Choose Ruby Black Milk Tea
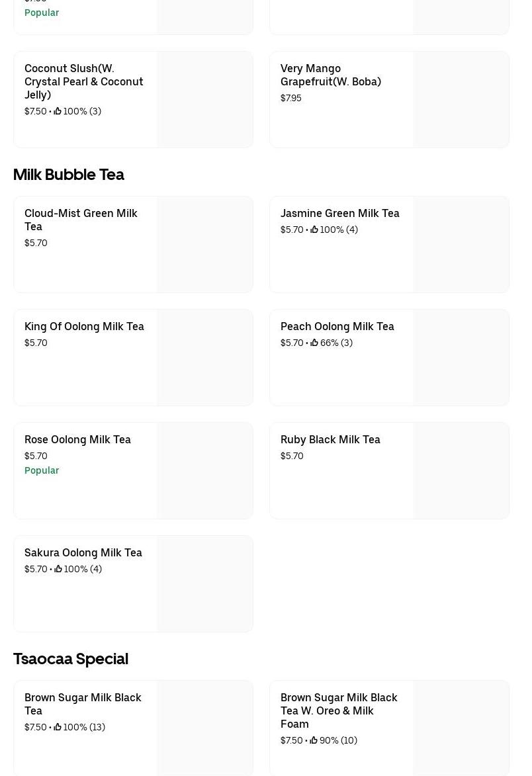Image resolution: width=532 pixels, height=776 pixels. (x=330, y=439)
